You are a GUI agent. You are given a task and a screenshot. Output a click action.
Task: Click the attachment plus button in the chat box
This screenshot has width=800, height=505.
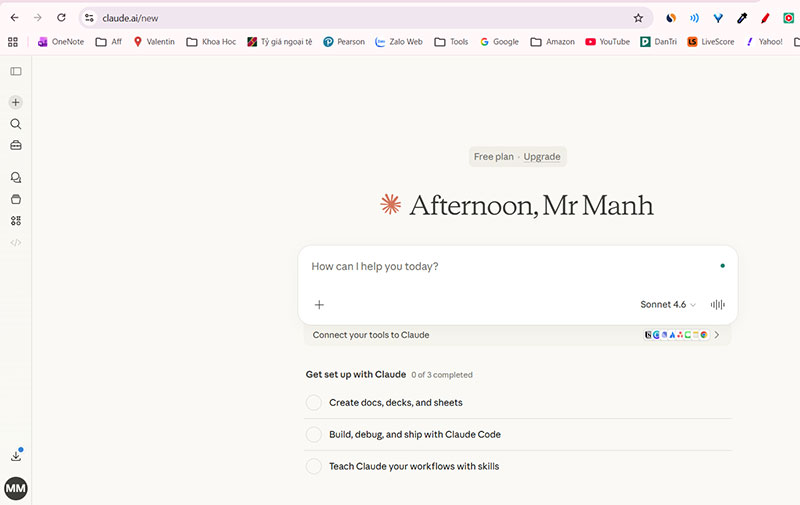319,305
